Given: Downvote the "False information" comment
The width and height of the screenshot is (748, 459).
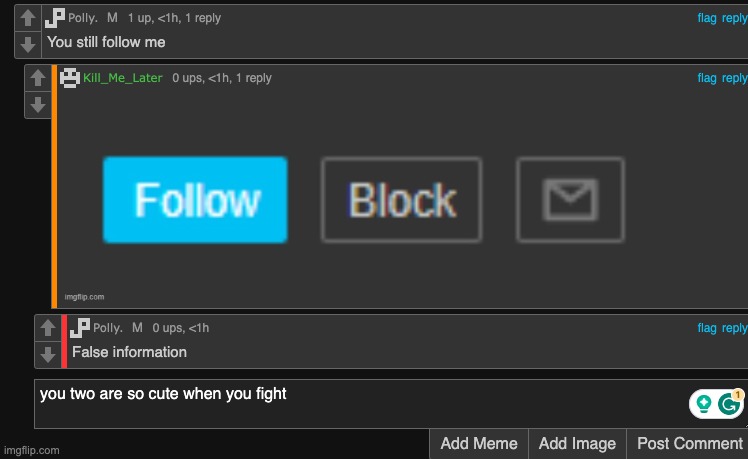Looking at the screenshot, I should click(48, 355).
